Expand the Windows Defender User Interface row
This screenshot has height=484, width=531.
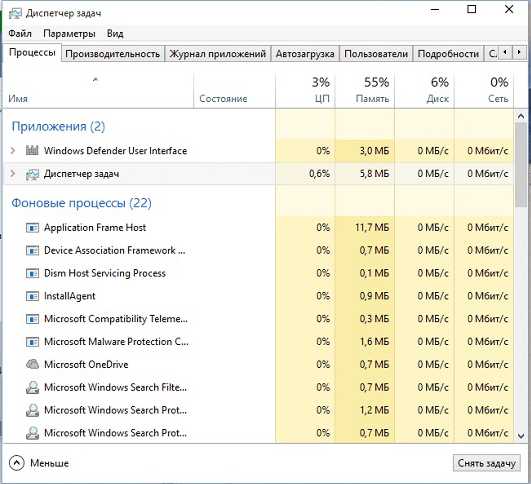pyautogui.click(x=13, y=150)
